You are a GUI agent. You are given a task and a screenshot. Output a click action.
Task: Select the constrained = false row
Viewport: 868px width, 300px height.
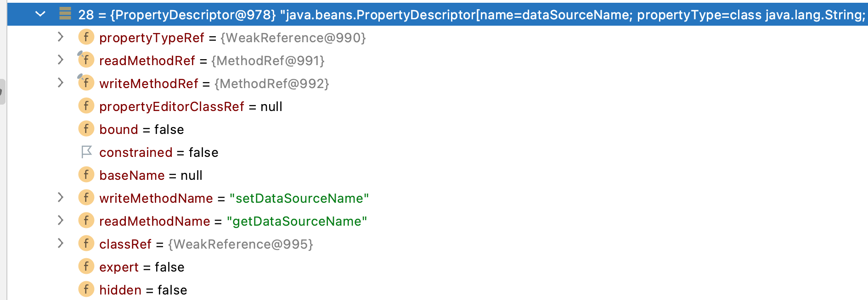tap(158, 152)
